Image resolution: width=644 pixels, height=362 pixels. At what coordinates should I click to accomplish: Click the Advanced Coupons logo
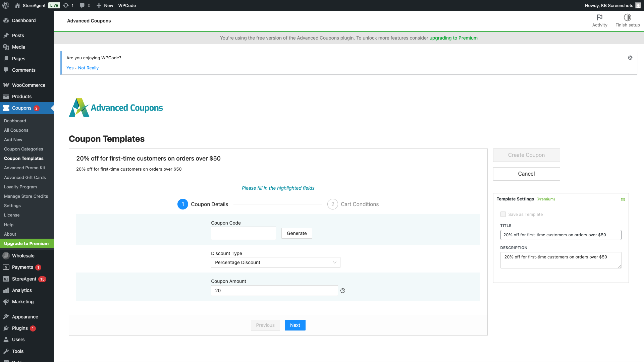[x=116, y=108]
